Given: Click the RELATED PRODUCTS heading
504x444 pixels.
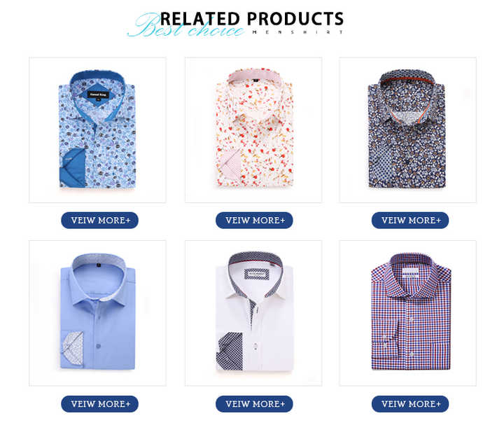Looking at the screenshot, I should click(x=252, y=19).
